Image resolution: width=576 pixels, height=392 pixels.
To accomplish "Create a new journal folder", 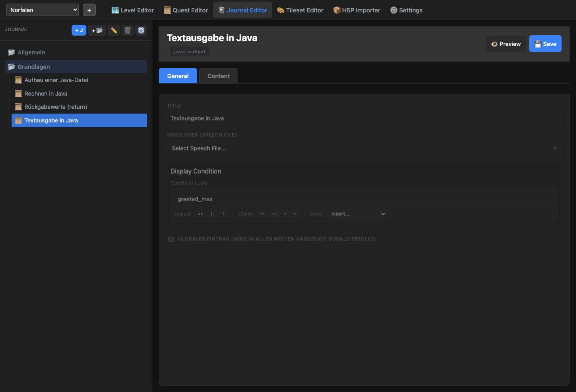I will click(97, 30).
